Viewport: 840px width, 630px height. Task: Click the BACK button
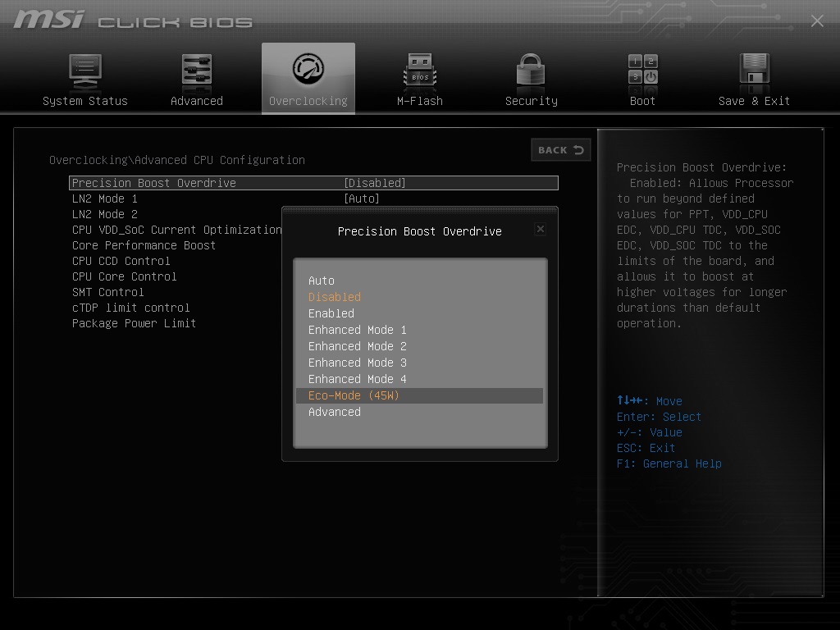point(561,150)
